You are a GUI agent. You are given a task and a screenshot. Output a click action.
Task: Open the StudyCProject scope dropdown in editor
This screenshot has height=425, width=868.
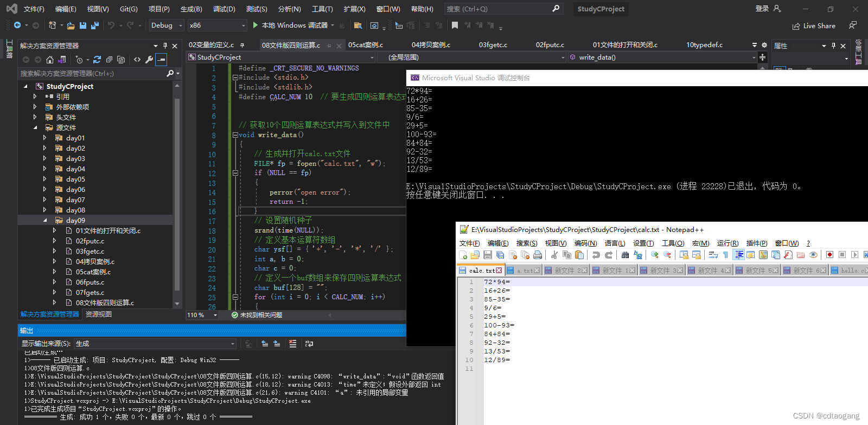[x=281, y=57]
